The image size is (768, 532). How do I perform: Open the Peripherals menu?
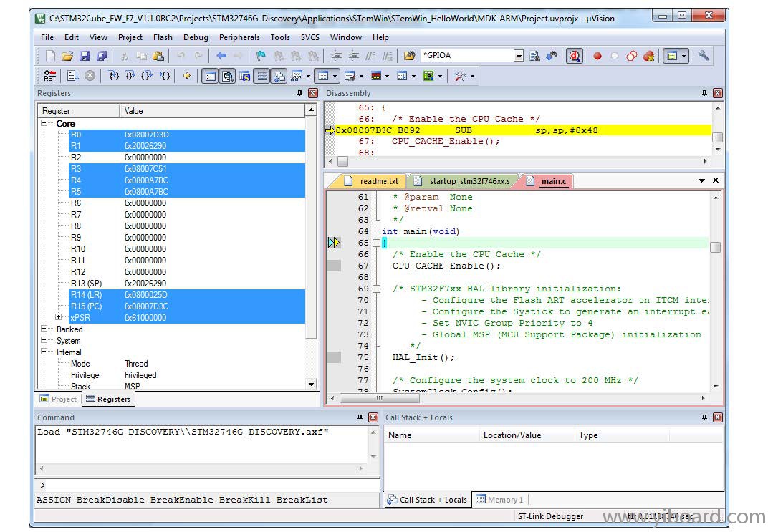tap(239, 37)
